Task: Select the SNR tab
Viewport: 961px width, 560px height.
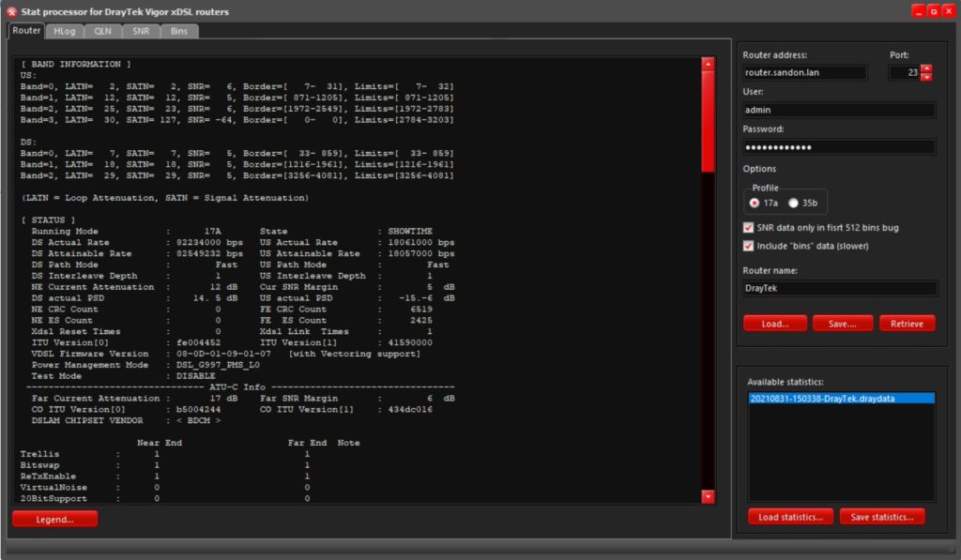Action: tap(141, 31)
